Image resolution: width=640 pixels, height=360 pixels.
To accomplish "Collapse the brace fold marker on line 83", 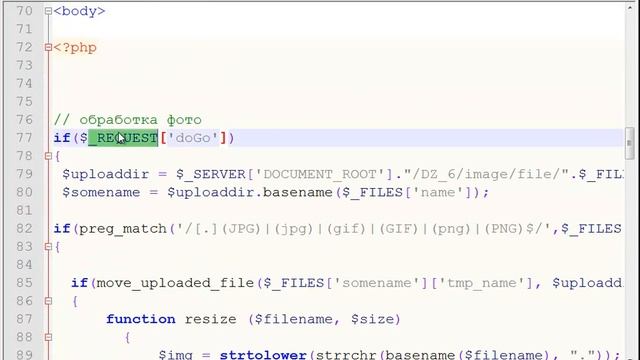I will 48,247.
